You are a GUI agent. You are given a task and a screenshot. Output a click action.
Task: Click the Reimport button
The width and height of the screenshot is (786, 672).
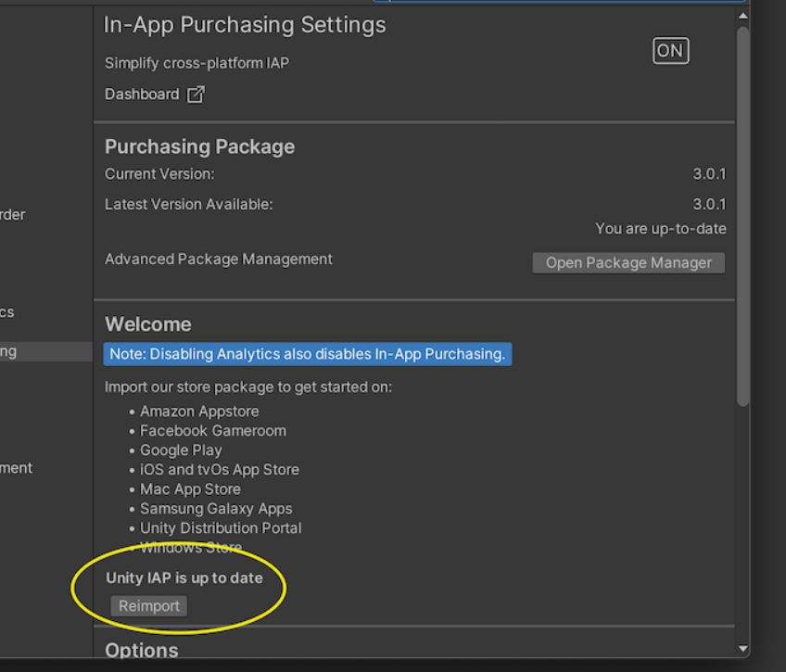[x=149, y=606]
